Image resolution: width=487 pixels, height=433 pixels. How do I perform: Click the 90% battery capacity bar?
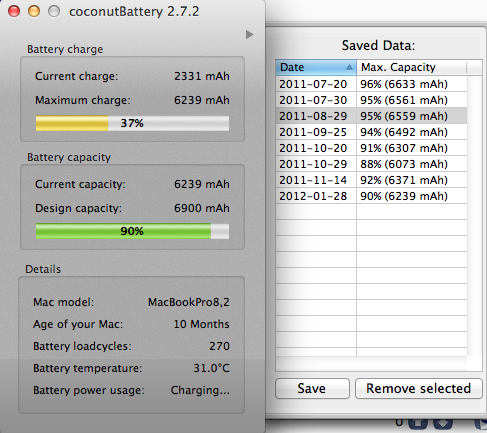click(x=132, y=231)
